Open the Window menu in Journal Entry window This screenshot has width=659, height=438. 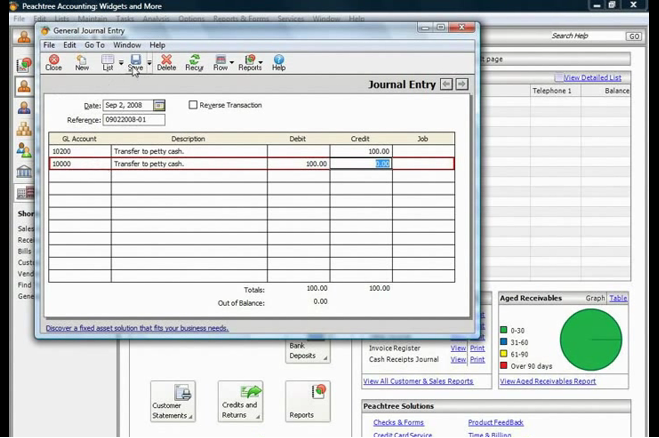pyautogui.click(x=127, y=45)
